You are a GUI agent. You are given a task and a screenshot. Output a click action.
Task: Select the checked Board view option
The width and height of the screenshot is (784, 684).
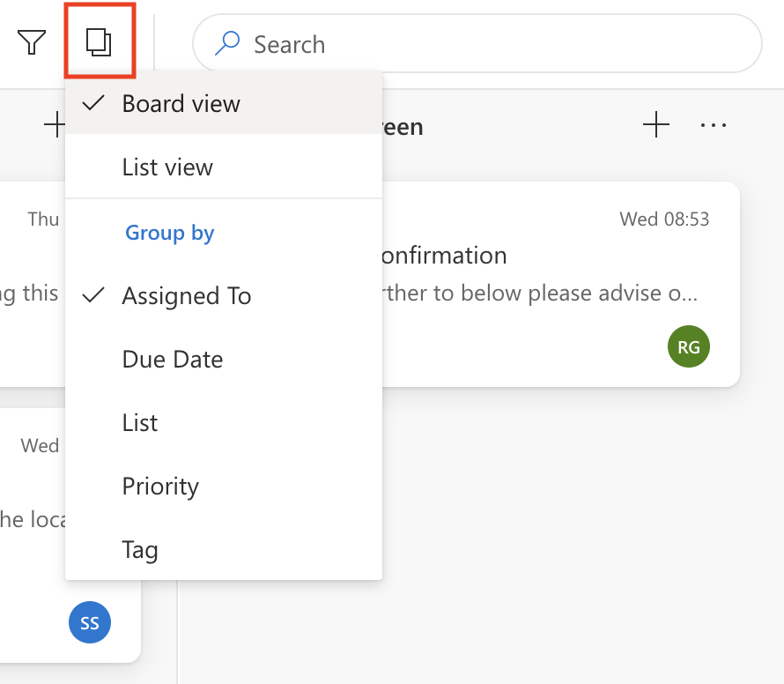(x=181, y=104)
